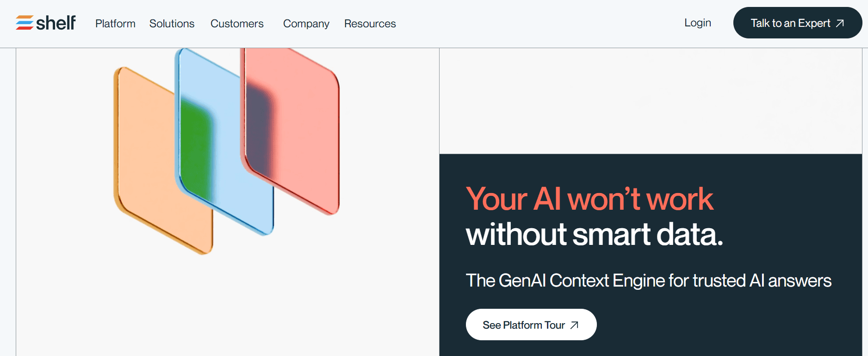Select the Company menu item
Image resolution: width=868 pixels, height=356 pixels.
point(306,24)
